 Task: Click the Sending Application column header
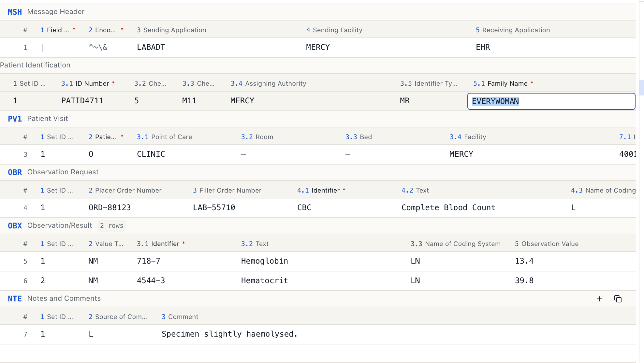tap(171, 30)
